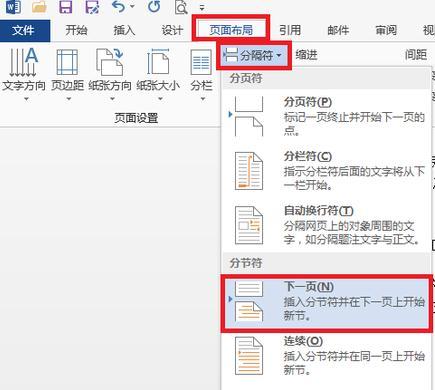
Task: Click the 分页符 page break icon
Action: click(x=249, y=116)
